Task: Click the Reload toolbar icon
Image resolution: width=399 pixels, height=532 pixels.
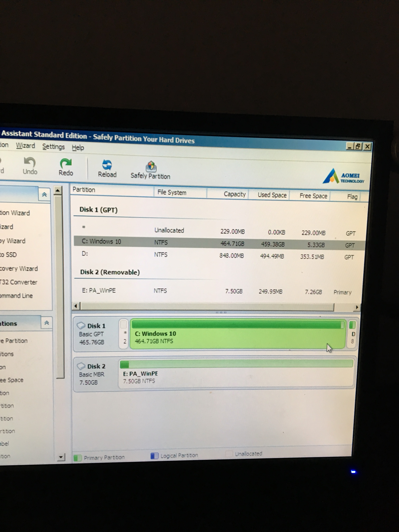Action: click(x=107, y=165)
